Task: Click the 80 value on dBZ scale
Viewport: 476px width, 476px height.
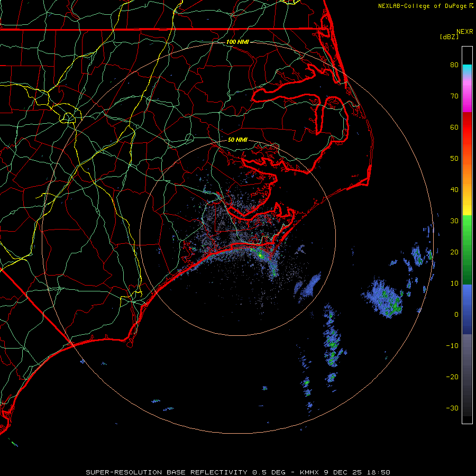Action: click(x=454, y=65)
